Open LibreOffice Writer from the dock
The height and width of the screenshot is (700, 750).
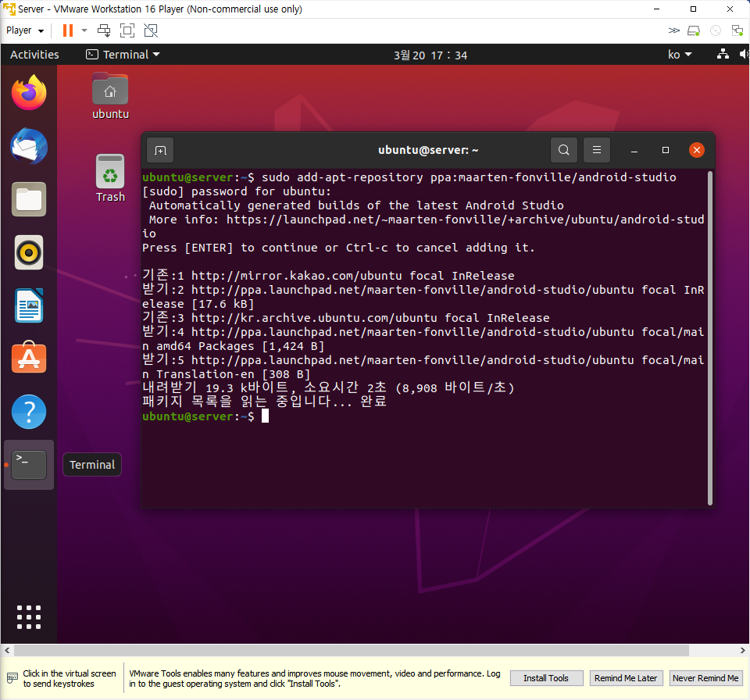coord(29,305)
